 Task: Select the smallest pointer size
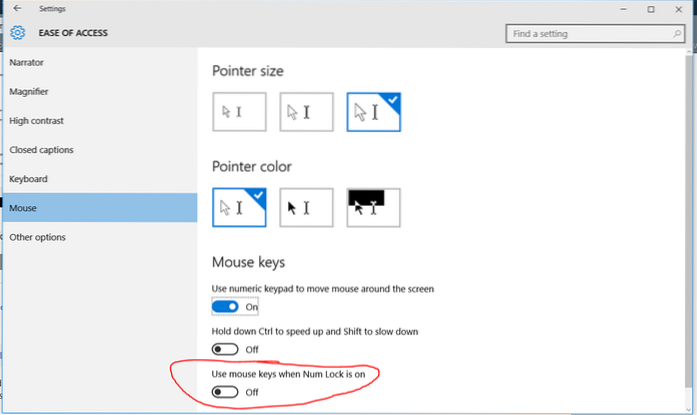pos(240,111)
